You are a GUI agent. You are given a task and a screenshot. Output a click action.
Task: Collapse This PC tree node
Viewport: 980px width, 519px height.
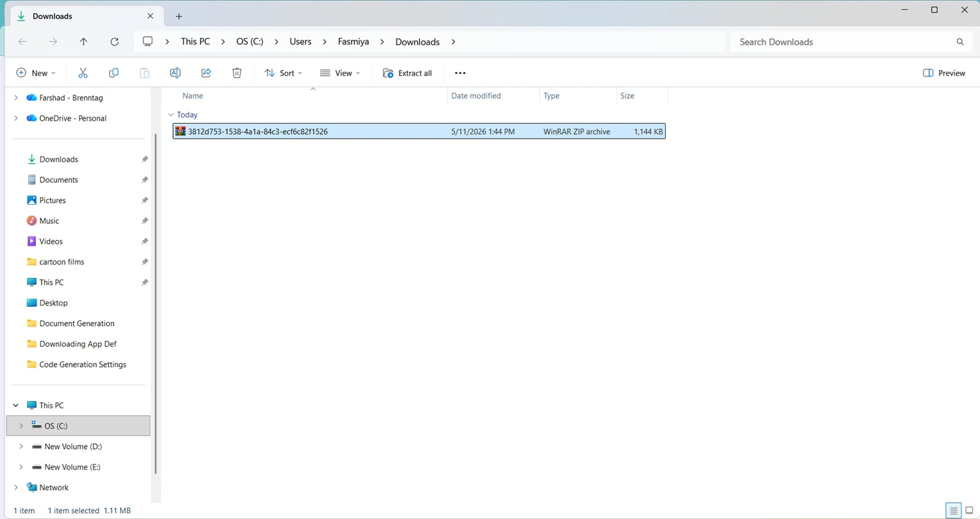pos(16,405)
